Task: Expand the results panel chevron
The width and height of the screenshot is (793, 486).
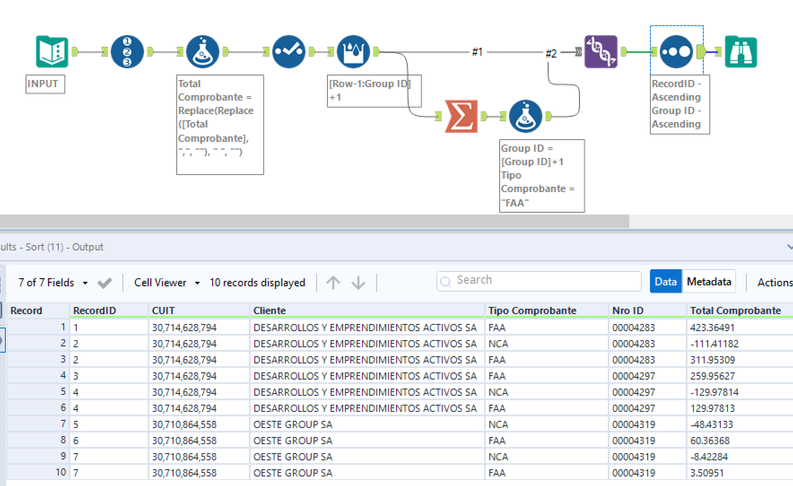Action: [x=789, y=247]
